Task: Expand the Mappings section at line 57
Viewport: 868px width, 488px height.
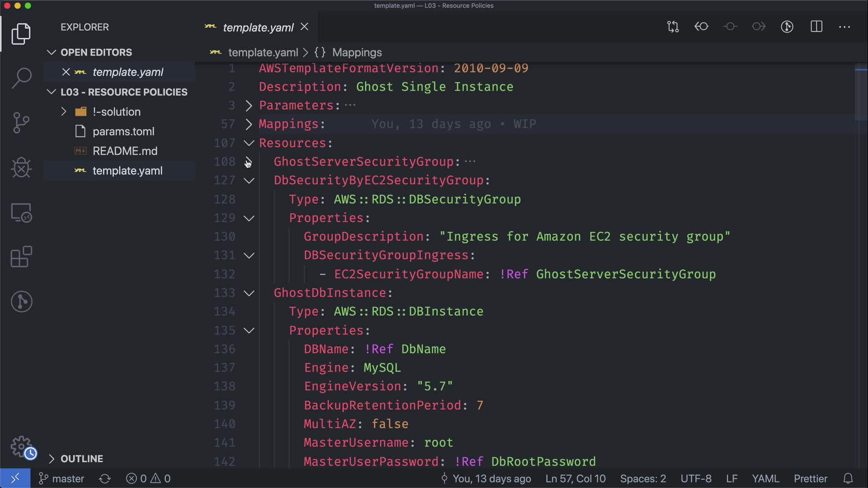Action: pos(249,124)
